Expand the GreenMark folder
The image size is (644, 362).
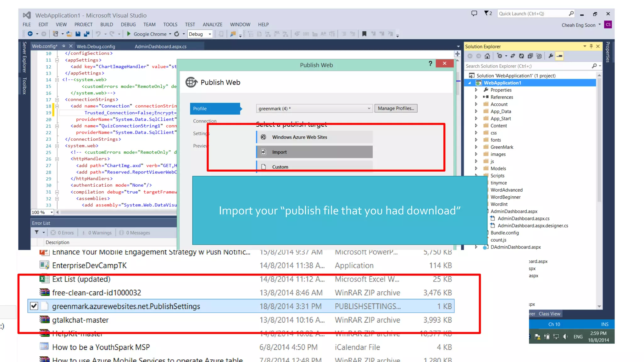click(x=476, y=147)
